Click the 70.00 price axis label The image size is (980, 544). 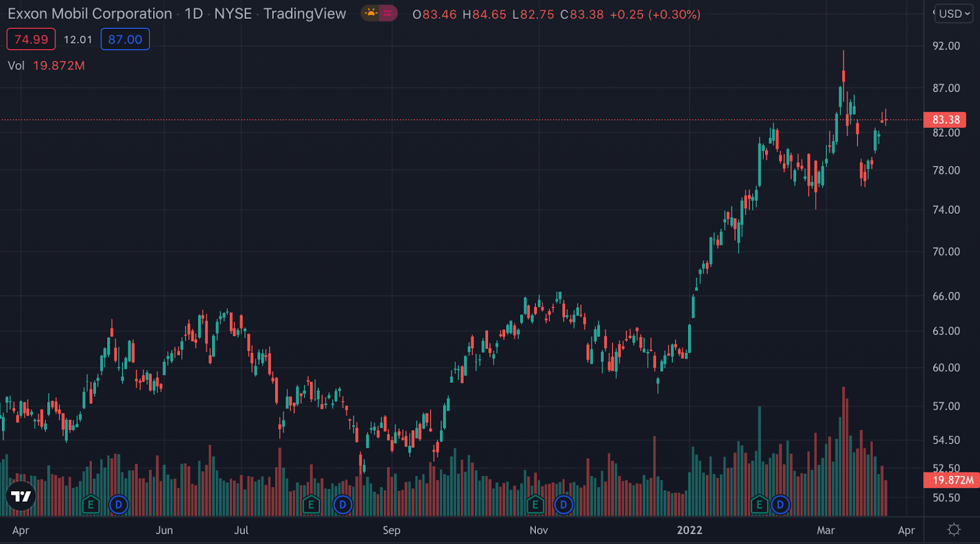946,252
